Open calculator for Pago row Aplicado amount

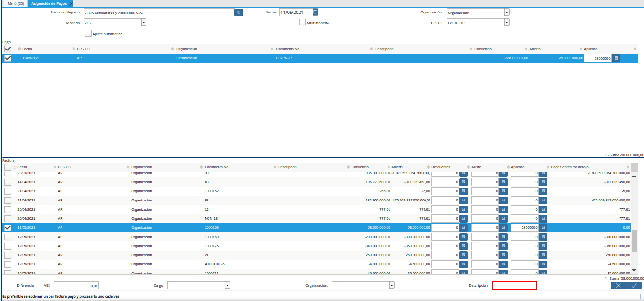coord(617,58)
